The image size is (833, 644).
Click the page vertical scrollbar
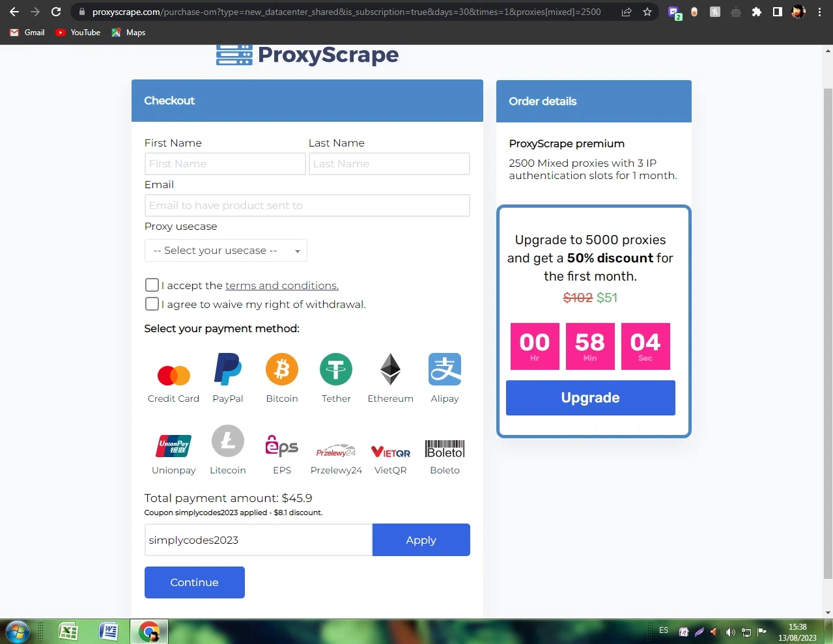click(x=828, y=332)
